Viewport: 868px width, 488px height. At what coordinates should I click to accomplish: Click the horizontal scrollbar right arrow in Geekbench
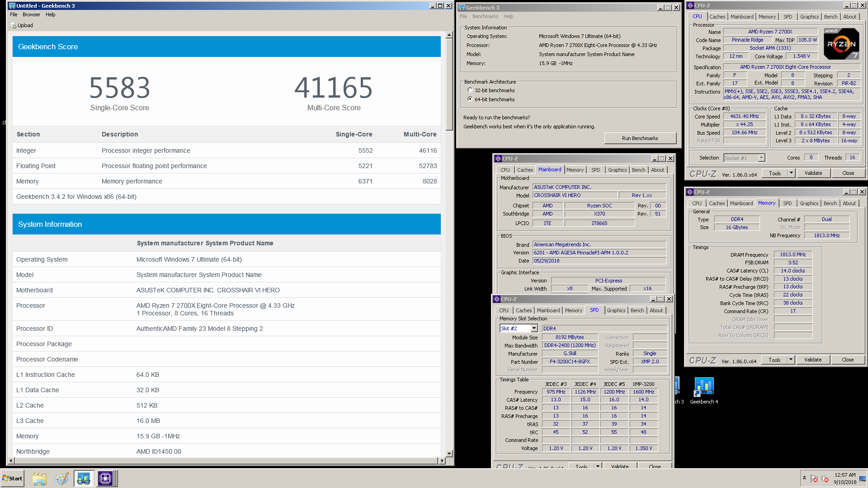coord(442,461)
